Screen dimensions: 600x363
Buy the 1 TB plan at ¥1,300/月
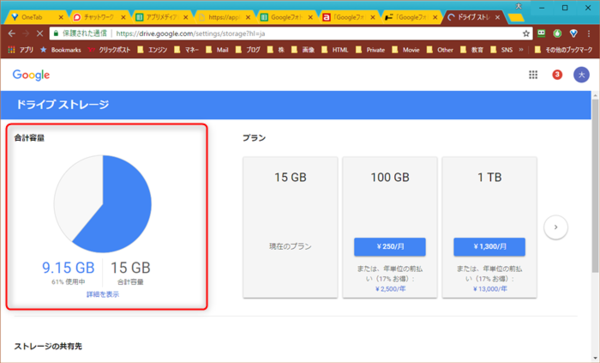pos(489,247)
